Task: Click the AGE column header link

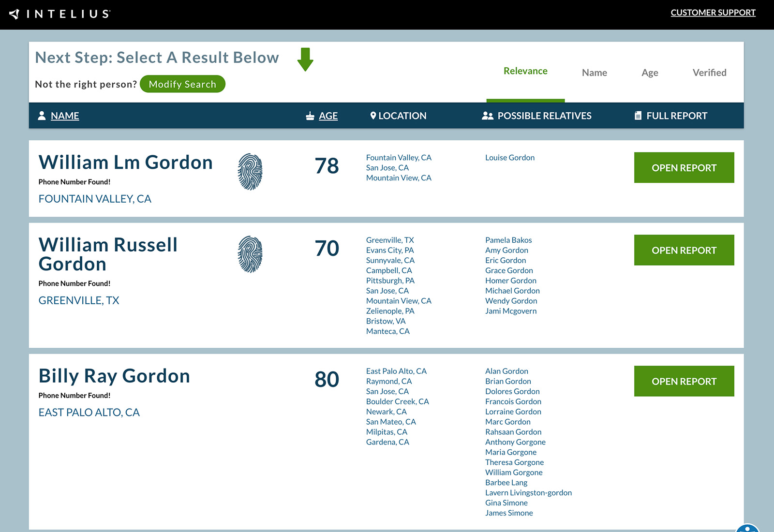Action: (x=328, y=116)
